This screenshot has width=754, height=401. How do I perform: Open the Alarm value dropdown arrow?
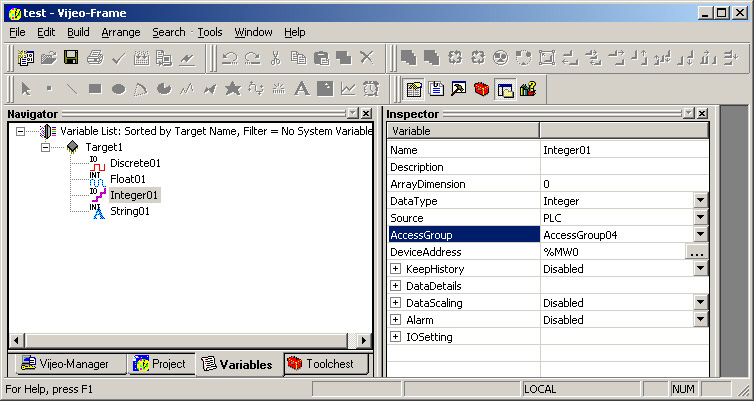pyautogui.click(x=701, y=320)
